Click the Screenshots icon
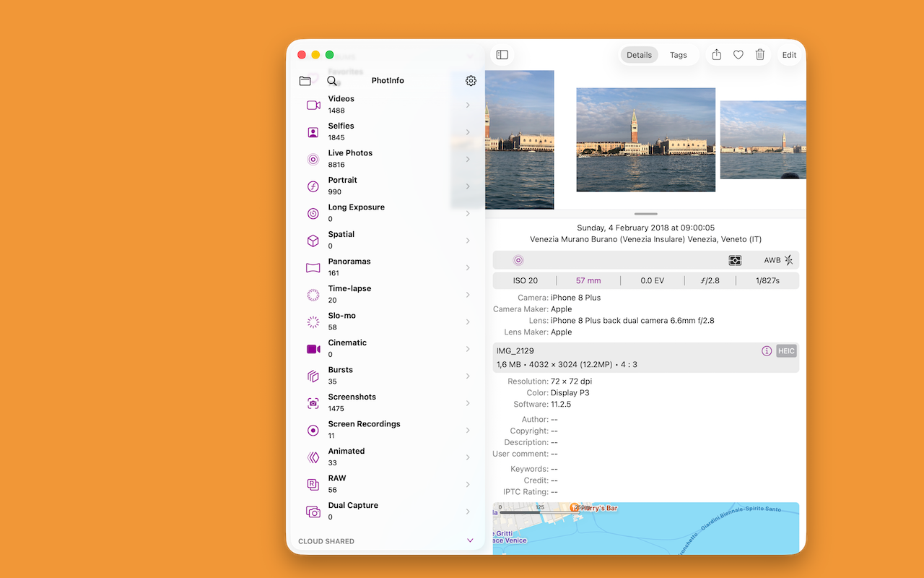Viewport: 924px width, 578px height. tap(313, 403)
